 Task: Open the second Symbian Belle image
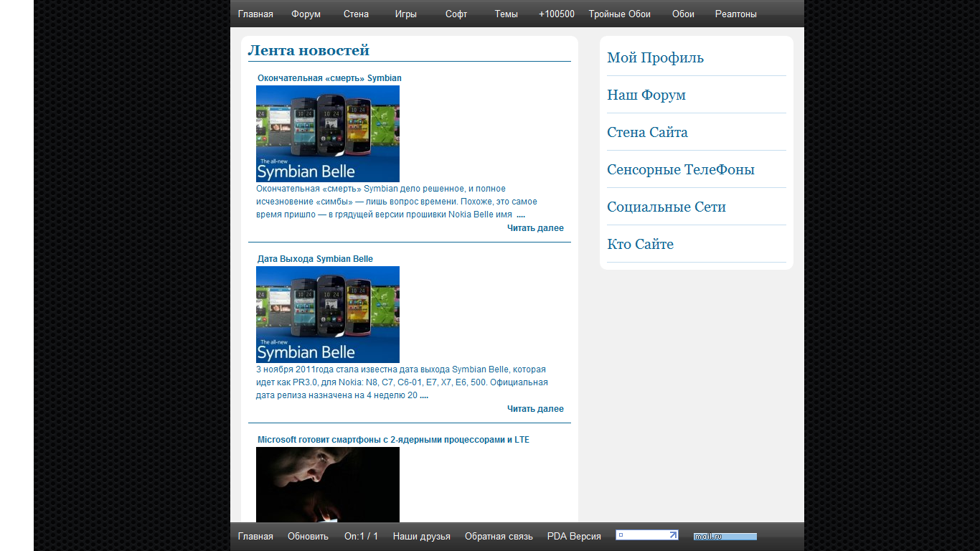pyautogui.click(x=328, y=314)
